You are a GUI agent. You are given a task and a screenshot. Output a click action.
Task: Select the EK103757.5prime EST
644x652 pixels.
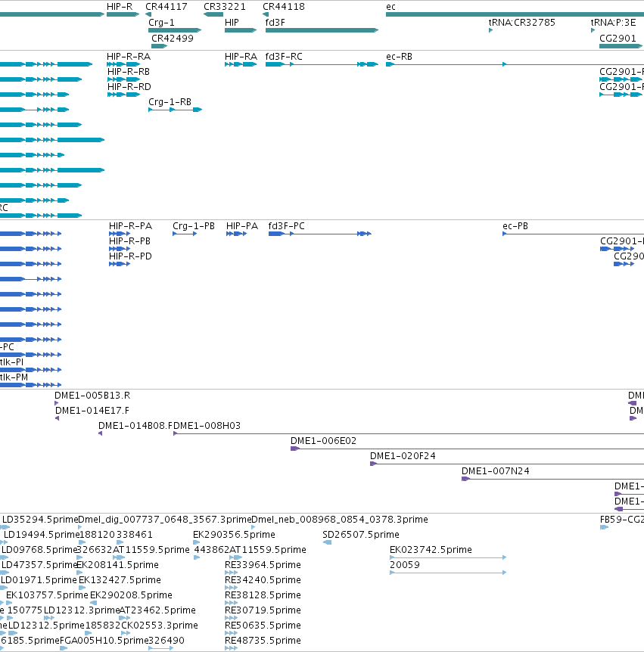coord(9,603)
